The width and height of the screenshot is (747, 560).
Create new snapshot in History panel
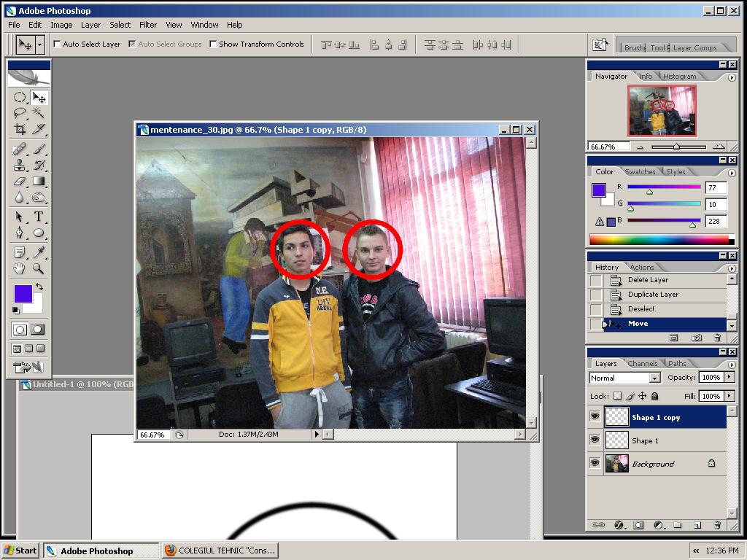coord(697,338)
